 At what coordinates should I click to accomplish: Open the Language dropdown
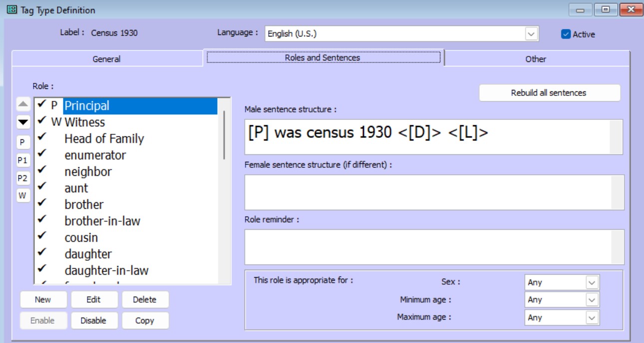click(532, 34)
